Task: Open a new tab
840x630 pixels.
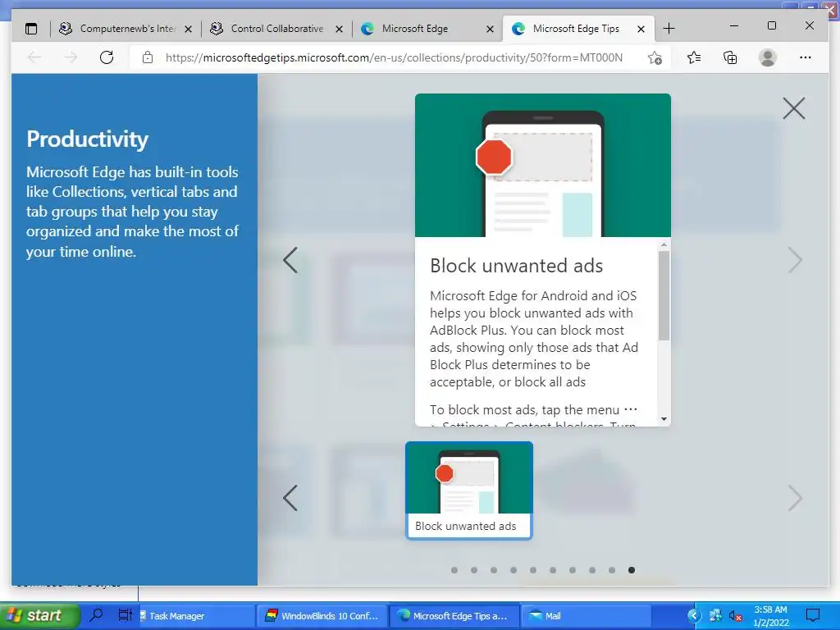Action: [669, 29]
